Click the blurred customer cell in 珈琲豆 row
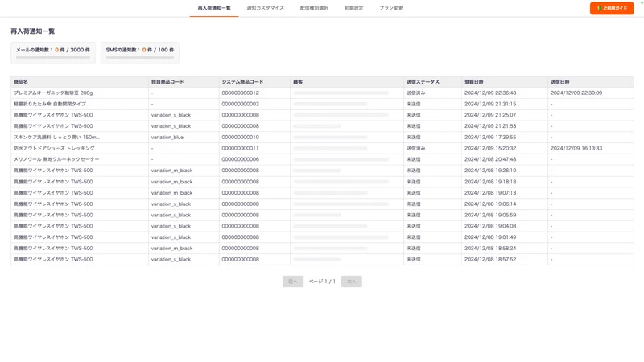Screen dimensions: 644x362 pos(341,93)
